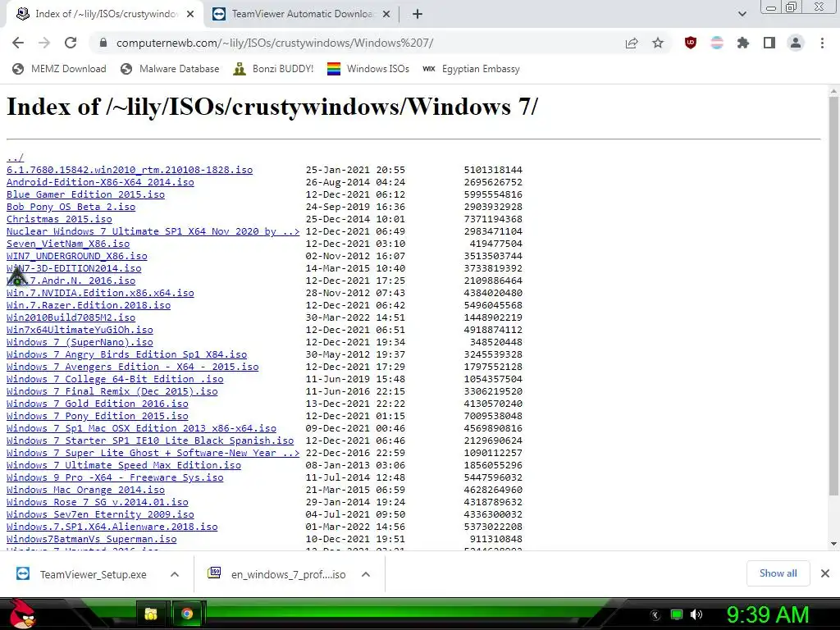Close the TeamViewer Automatic Download tab

[x=386, y=15]
